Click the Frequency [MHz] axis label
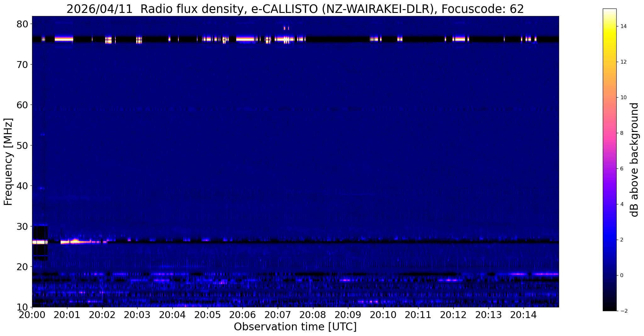 8,162
